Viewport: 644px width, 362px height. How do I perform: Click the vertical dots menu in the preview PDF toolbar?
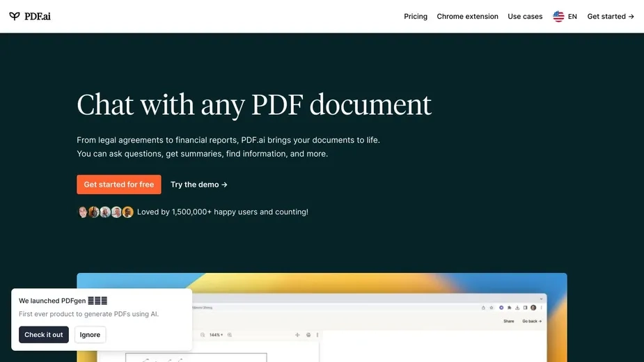(x=317, y=335)
